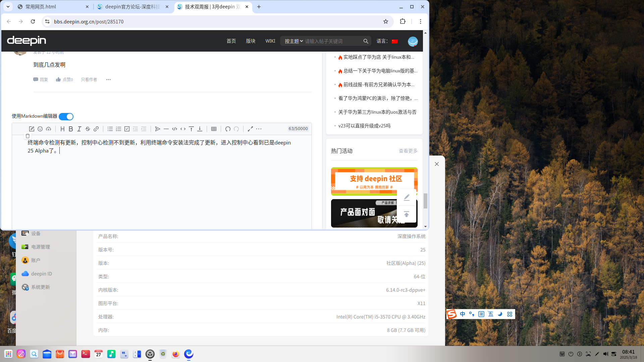Viewport: 644px width, 362px height.
Task: Open more options on 到底几点发啊 comment
Action: pyautogui.click(x=108, y=79)
